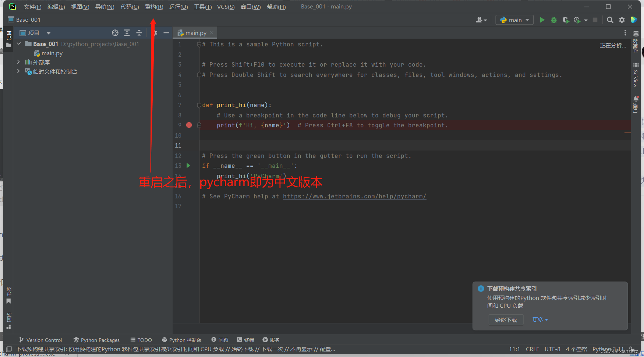Open the 问题 problems tool tab
The height and width of the screenshot is (357, 644).
[x=220, y=340]
